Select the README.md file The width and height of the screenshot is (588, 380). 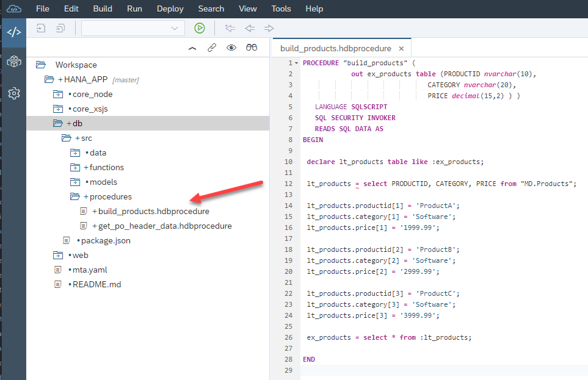click(96, 284)
